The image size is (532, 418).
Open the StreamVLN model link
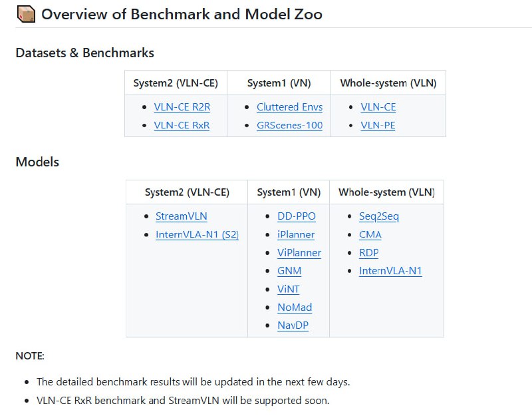181,216
